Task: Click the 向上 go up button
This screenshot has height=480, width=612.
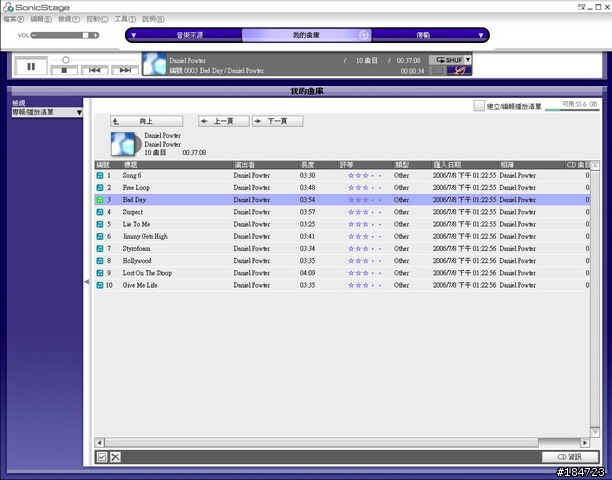Action: tap(146, 121)
